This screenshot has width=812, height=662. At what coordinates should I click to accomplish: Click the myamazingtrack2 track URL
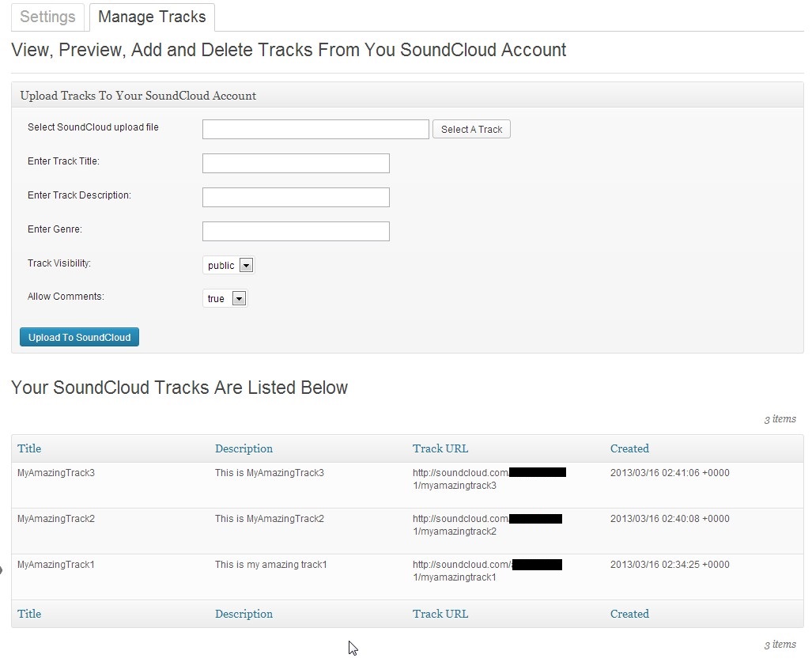coord(487,524)
